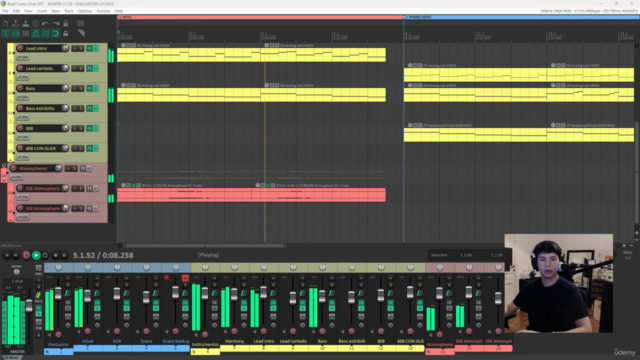Click the arrange horizontal scrollbar

pyautogui.click(x=204, y=246)
